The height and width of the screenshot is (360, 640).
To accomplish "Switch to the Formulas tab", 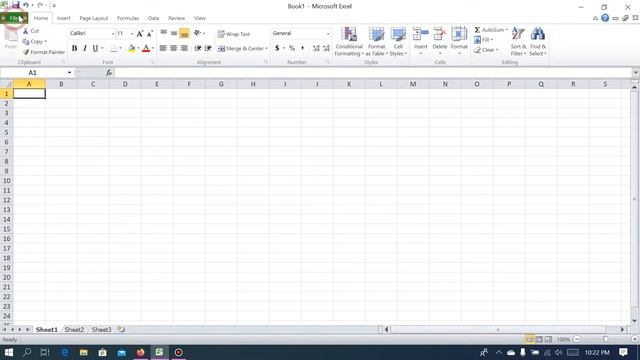I will coord(128,18).
